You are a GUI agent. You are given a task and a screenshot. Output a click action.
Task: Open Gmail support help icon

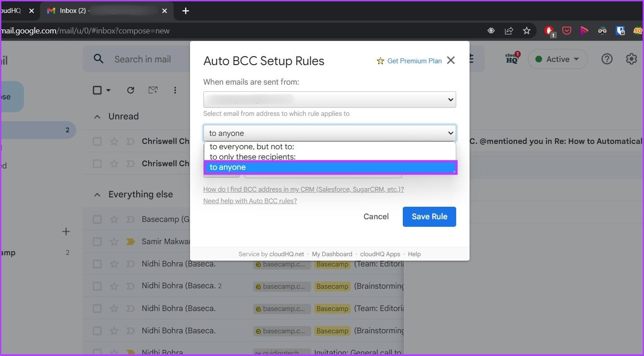[607, 59]
